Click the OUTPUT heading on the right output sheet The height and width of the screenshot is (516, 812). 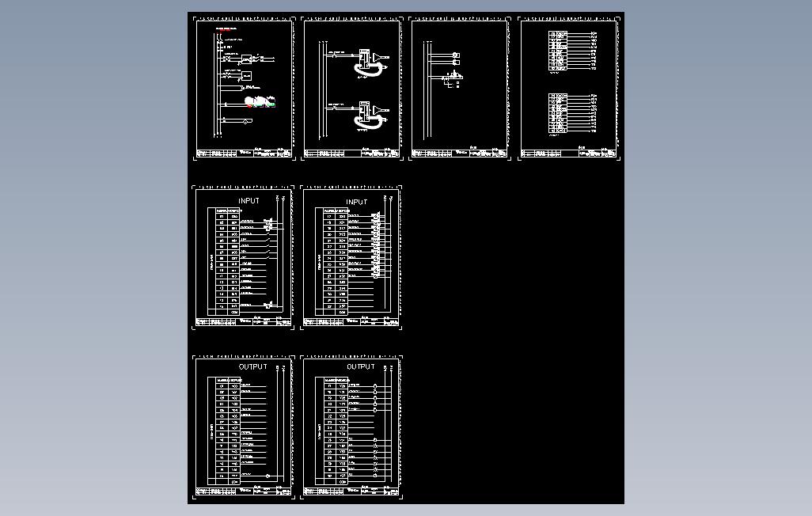pyautogui.click(x=360, y=366)
